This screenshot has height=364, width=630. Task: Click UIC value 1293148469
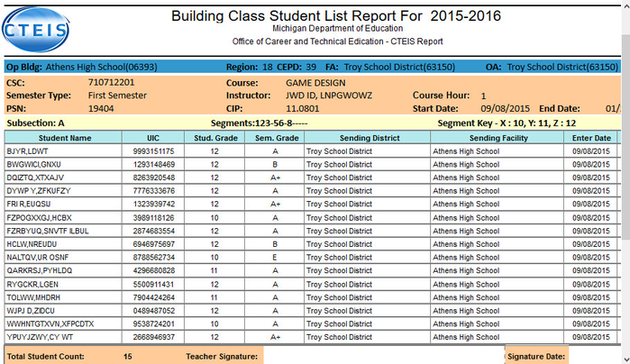click(154, 165)
